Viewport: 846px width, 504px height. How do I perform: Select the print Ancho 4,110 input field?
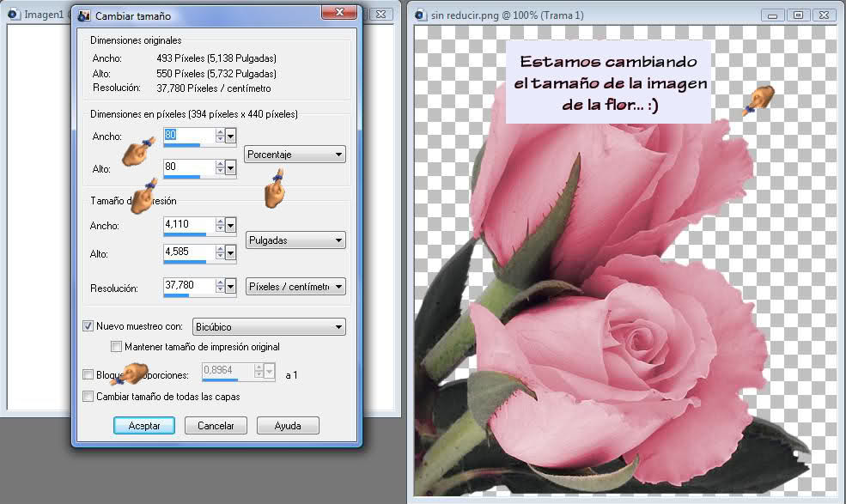(189, 224)
